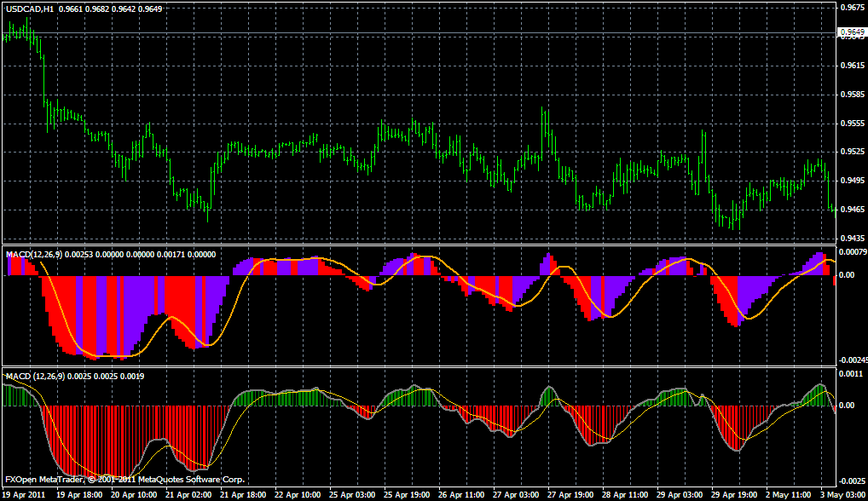Screen dimensions: 868x501
Task: Click the 27 Apr 19:00 time label
Action: pos(570,494)
